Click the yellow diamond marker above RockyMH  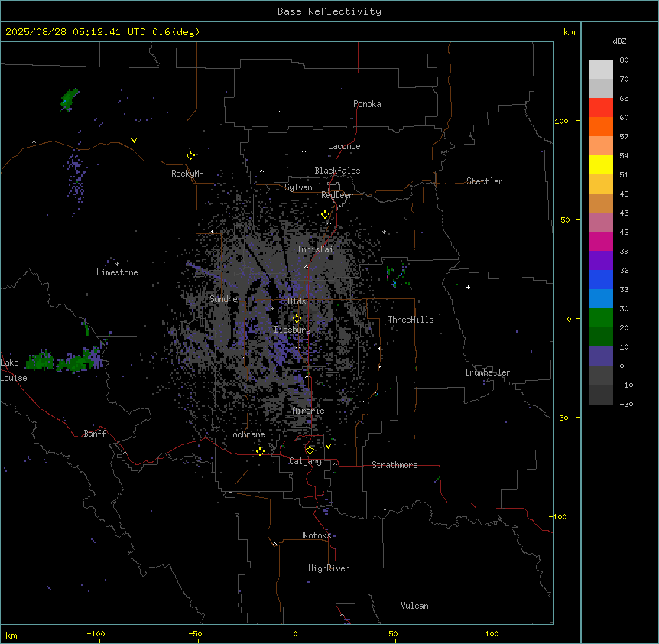click(191, 156)
